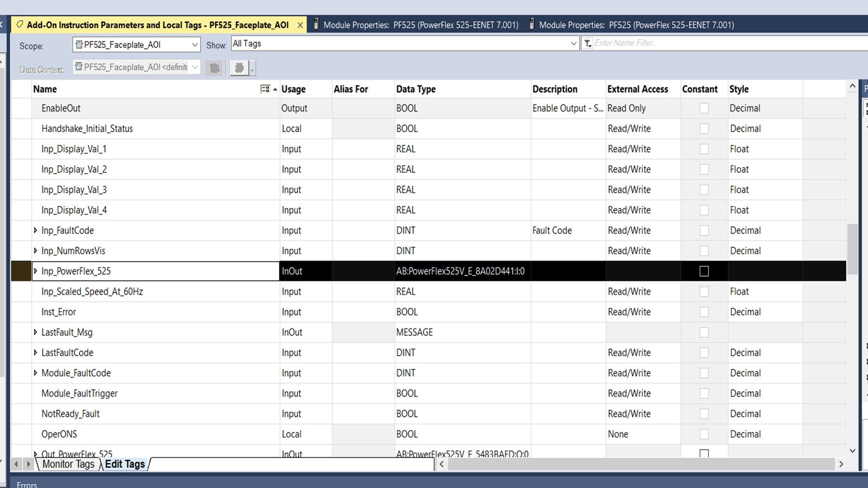Select the Inp_Scaled_Speed_At_60Hz tag name
Screen dimensions: 868x488
tap(92, 291)
